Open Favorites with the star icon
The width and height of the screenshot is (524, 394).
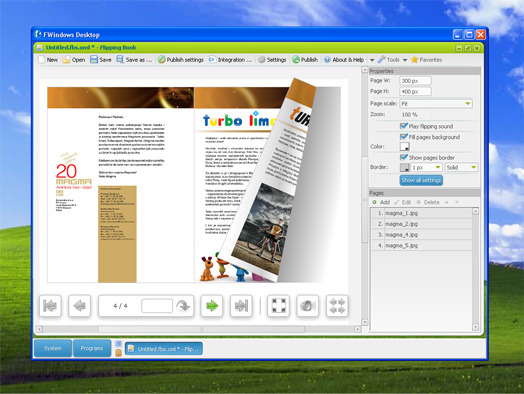pos(426,60)
